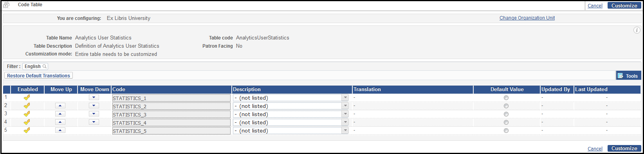Viewport: 644px width, 154px height.
Task: Open description dropdown for STATISTICS_5
Action: [291, 131]
